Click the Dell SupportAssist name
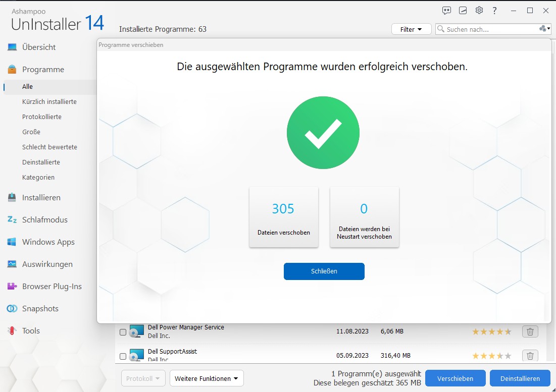Viewport: 556px width, 392px height. point(172,351)
